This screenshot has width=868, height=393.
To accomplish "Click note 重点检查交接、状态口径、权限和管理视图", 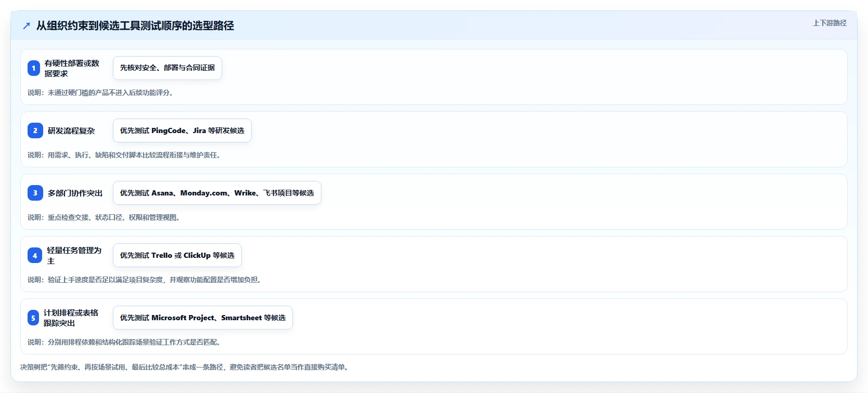I will 104,217.
